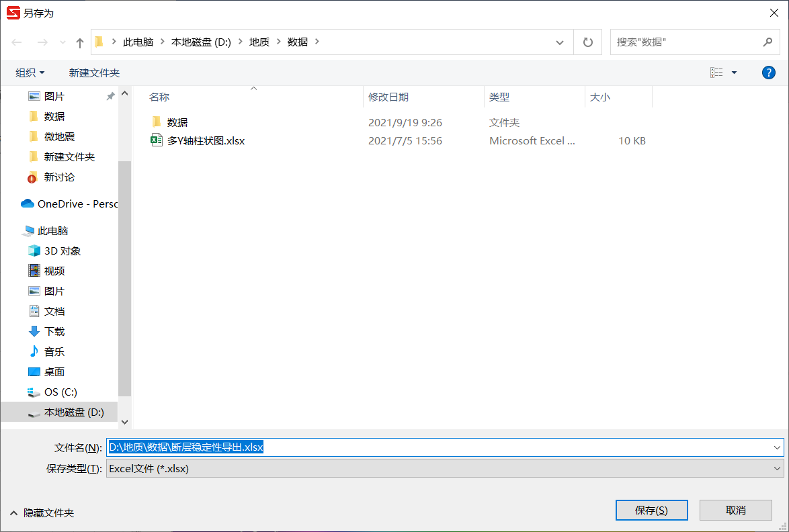Click the sidebar scrollbar thumb
789x532 pixels.
125,279
